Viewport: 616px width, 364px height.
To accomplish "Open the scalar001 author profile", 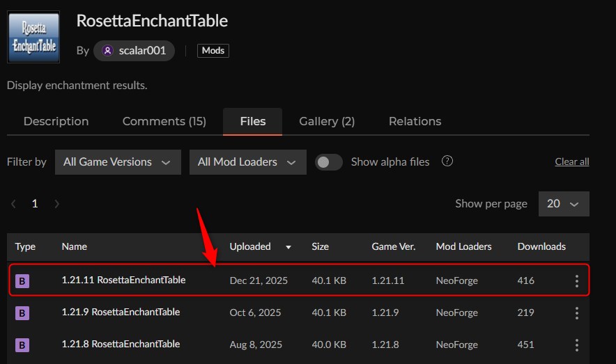I will pyautogui.click(x=134, y=51).
